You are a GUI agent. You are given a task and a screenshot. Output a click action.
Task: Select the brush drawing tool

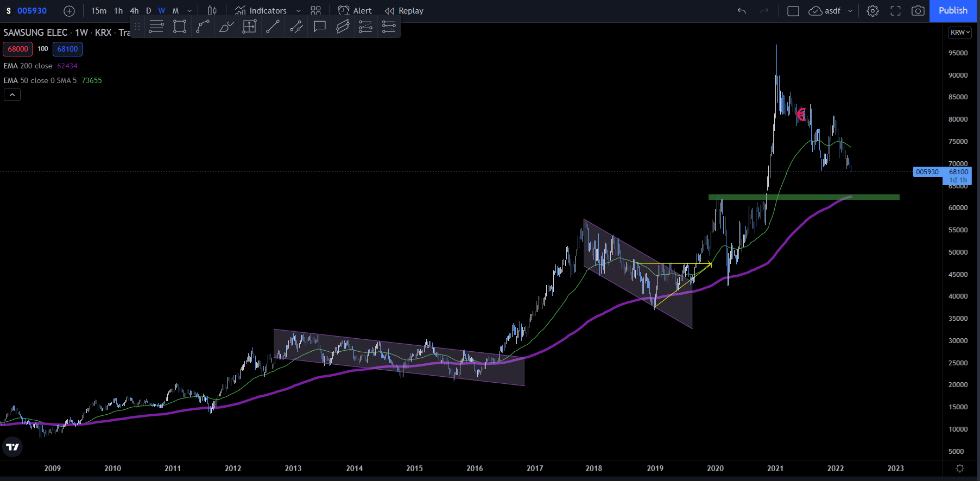pyautogui.click(x=226, y=26)
